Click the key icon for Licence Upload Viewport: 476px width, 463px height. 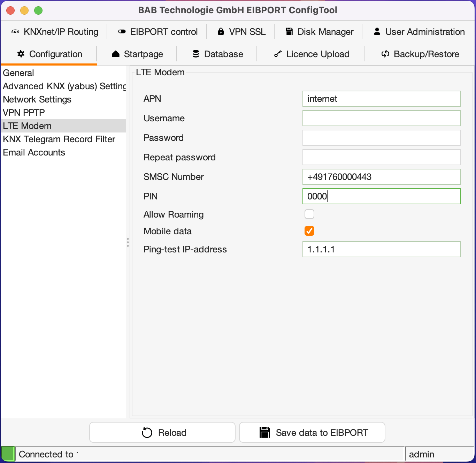(x=278, y=54)
